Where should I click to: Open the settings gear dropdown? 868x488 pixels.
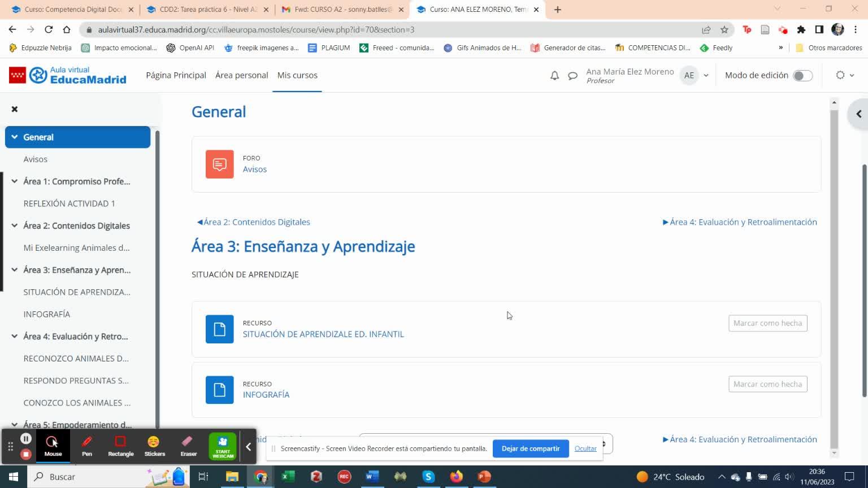[845, 75]
